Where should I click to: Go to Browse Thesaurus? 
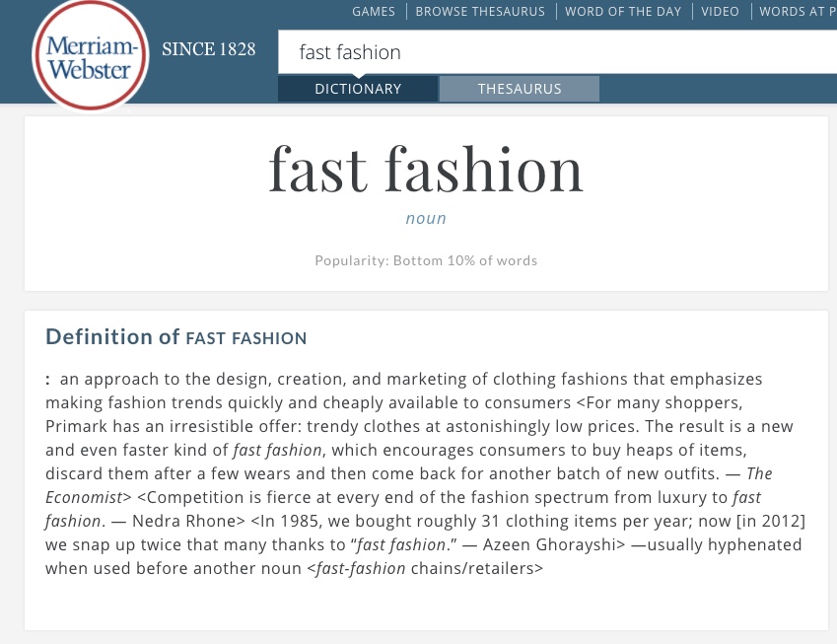click(480, 12)
